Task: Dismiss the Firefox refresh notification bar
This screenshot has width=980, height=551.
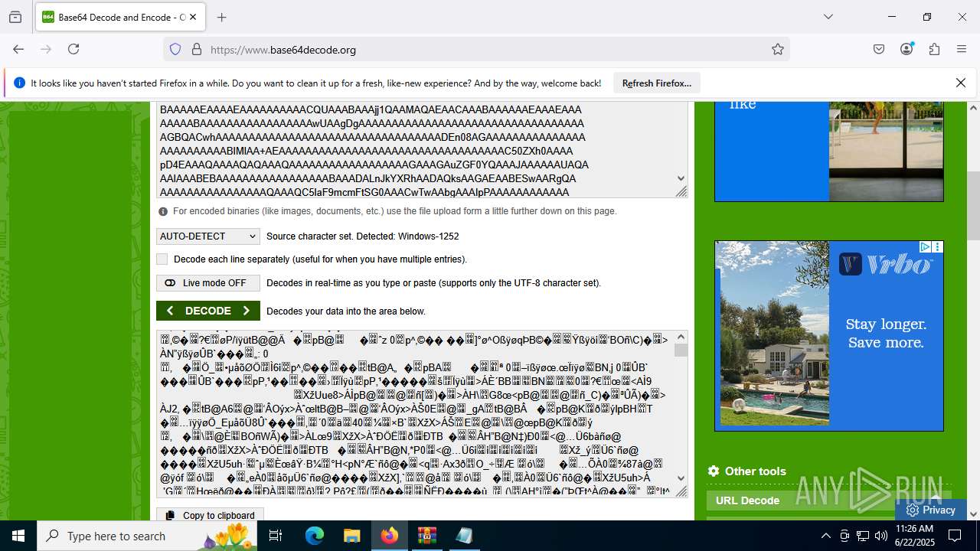Action: (x=961, y=83)
